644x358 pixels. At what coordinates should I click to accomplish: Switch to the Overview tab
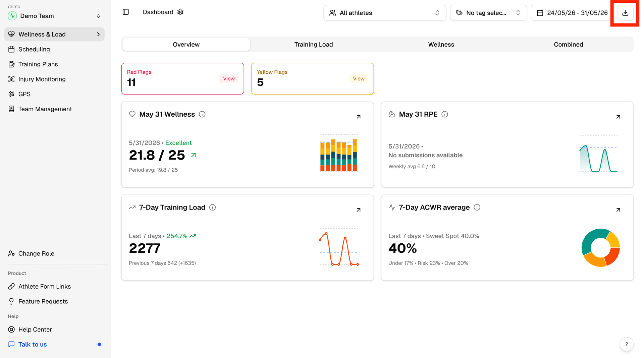click(186, 45)
